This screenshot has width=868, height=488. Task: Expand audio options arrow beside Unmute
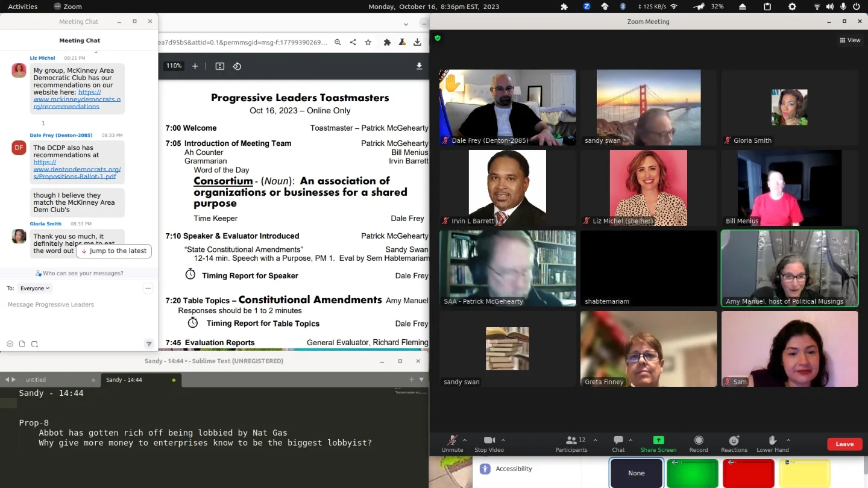click(x=464, y=440)
